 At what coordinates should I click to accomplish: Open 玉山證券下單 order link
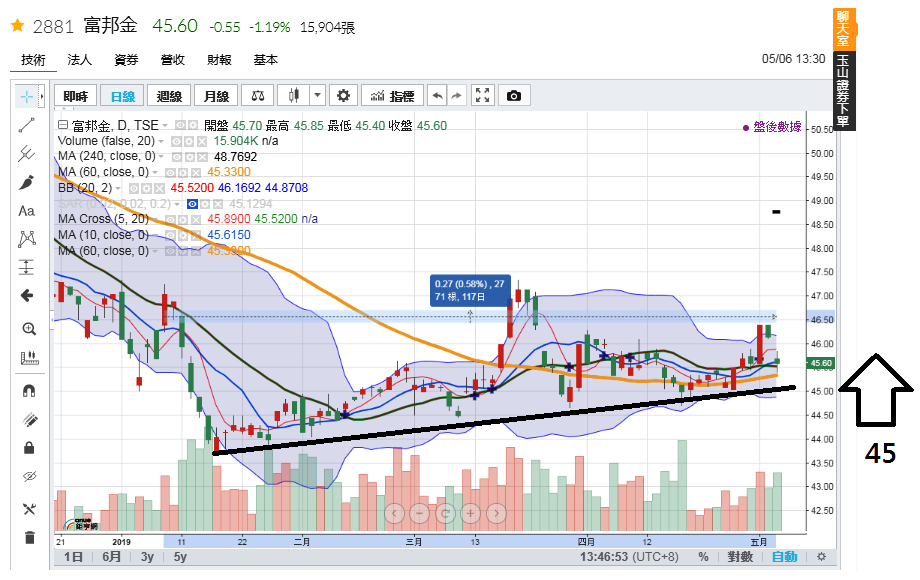(844, 90)
